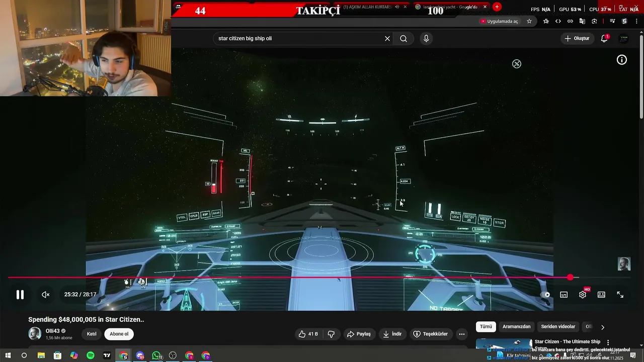Open Copilot from the taskbar
Screen dimensions: 644x362
pos(74,356)
